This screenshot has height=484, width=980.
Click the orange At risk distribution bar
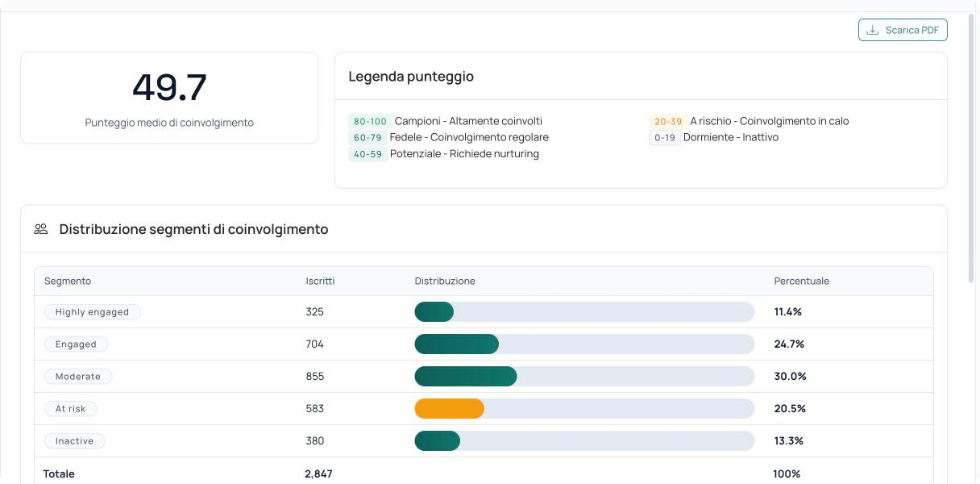point(450,409)
